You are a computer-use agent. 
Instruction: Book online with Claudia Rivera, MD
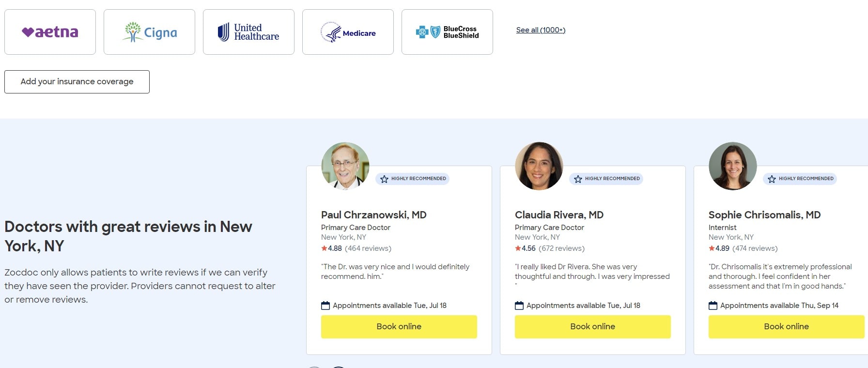click(593, 327)
